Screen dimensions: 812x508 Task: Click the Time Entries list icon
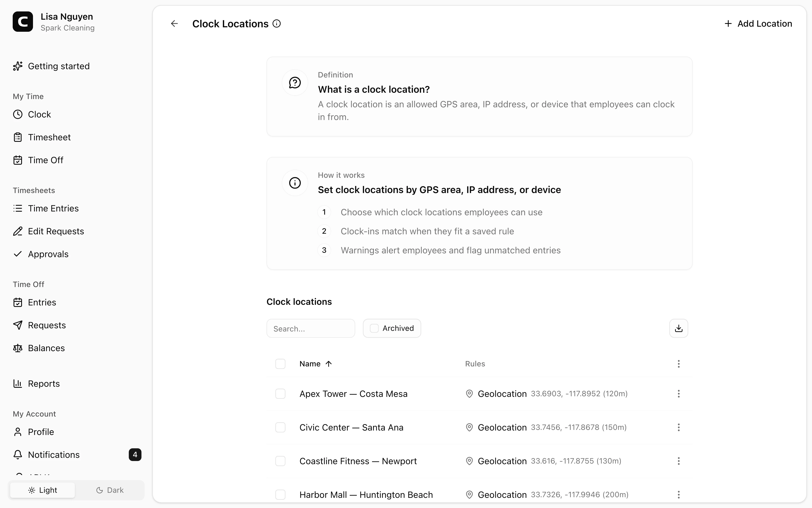click(x=18, y=208)
